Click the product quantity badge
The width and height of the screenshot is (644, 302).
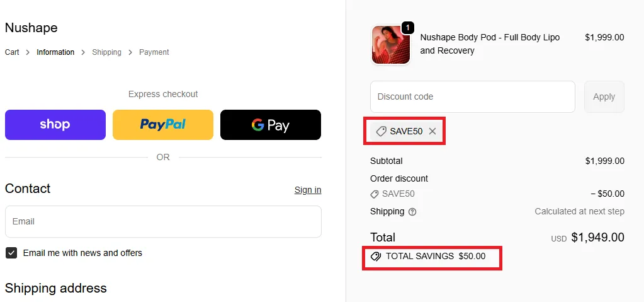click(x=407, y=28)
